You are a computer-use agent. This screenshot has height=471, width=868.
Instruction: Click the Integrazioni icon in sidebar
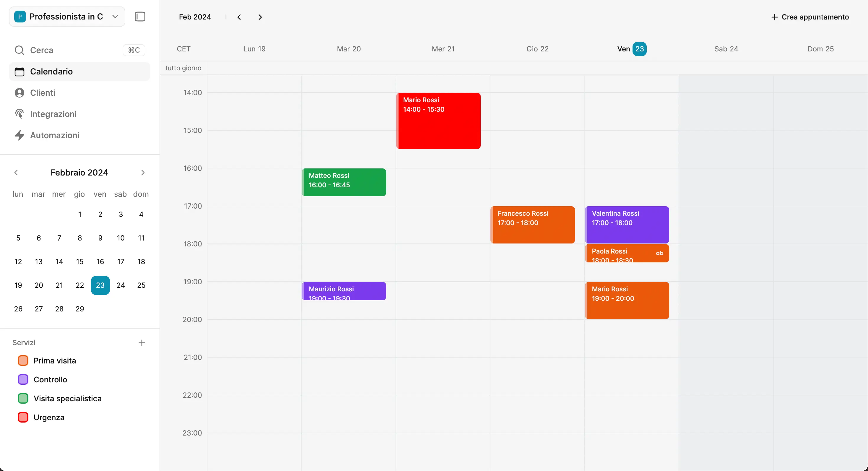click(20, 114)
